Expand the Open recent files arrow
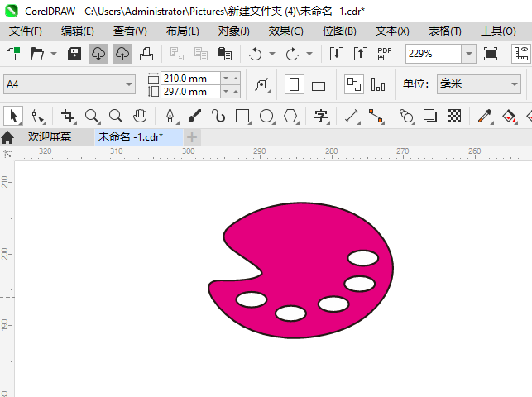This screenshot has height=397, width=532. coord(54,54)
